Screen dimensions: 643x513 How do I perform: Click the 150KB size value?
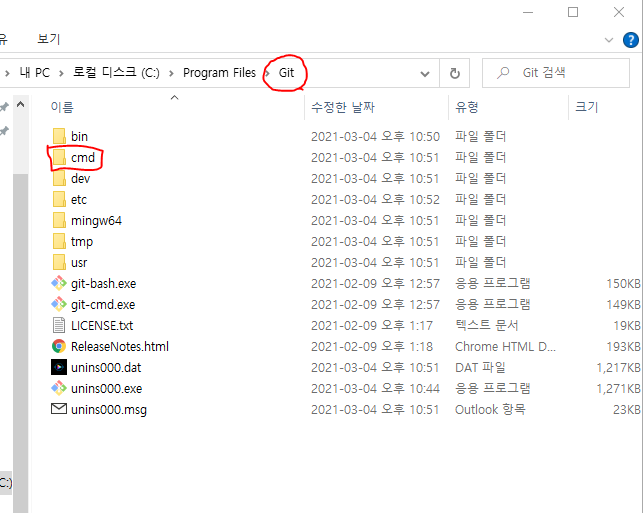(623, 283)
